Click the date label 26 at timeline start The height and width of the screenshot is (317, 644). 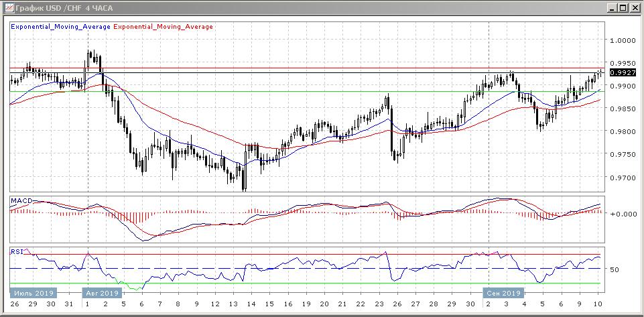click(x=15, y=304)
